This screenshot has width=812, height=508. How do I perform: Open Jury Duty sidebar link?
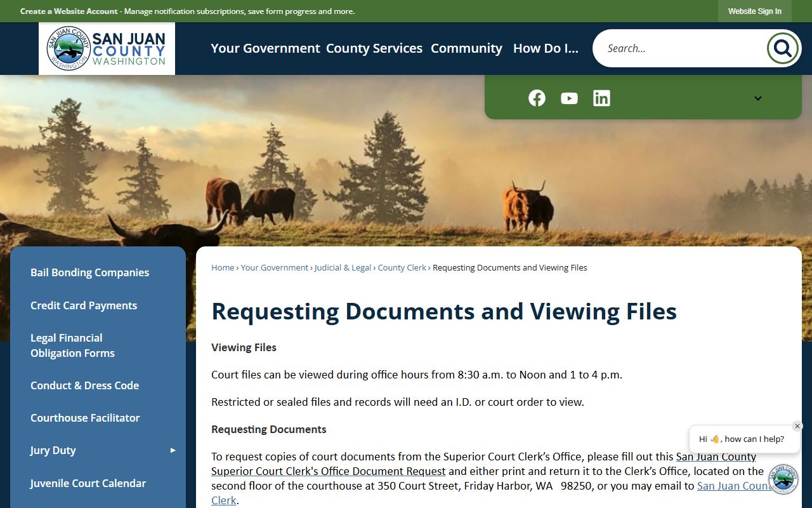click(53, 450)
